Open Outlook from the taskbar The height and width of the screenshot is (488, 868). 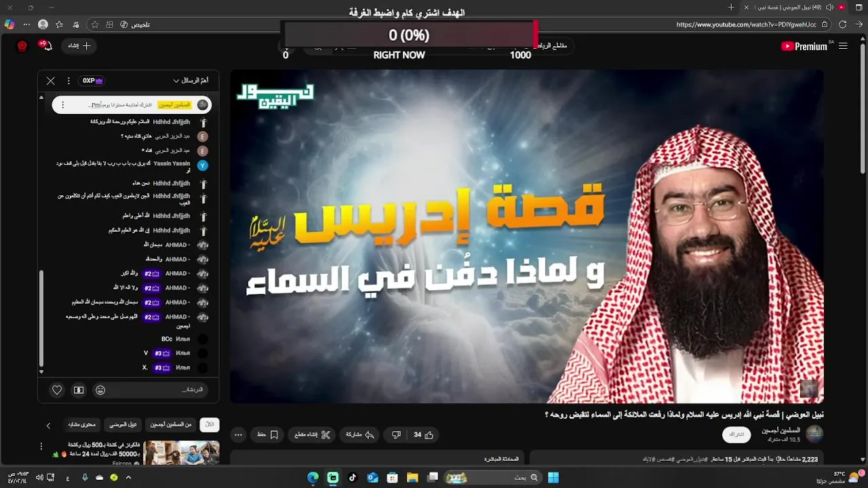pyautogui.click(x=372, y=478)
